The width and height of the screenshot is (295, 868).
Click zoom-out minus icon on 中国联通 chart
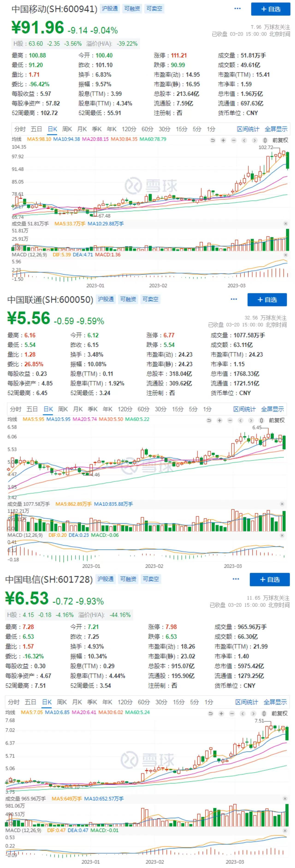click(230, 420)
